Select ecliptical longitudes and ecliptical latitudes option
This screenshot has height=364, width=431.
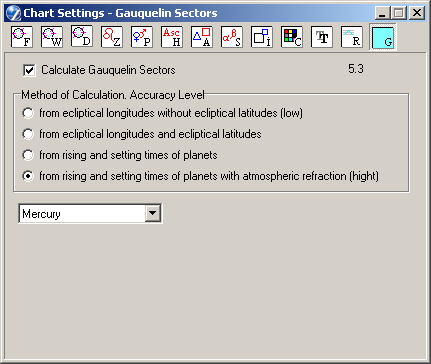(28, 134)
